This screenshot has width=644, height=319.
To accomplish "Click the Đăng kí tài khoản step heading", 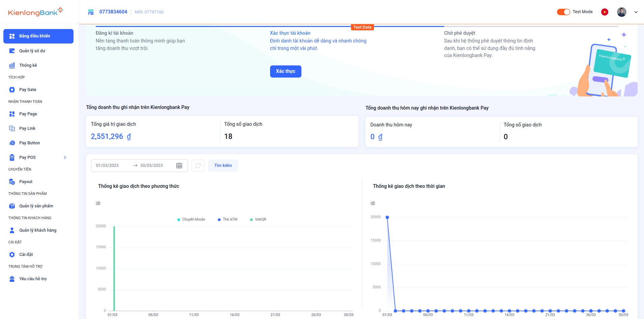I will [114, 33].
